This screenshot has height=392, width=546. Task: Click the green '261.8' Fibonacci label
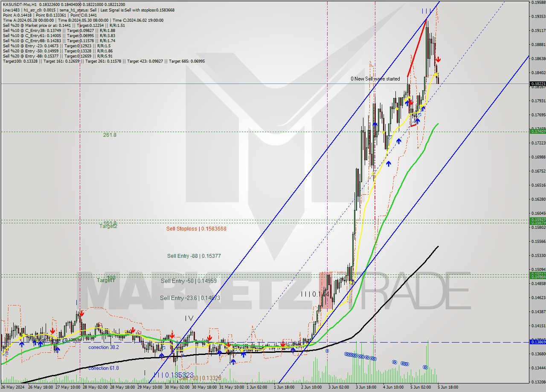pos(110,135)
